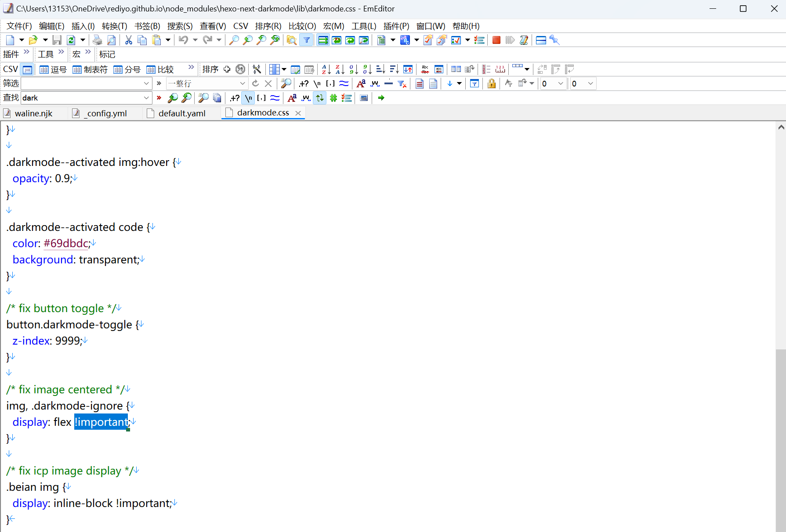
Task: Open the CSV converter tools icon
Action: click(257, 69)
